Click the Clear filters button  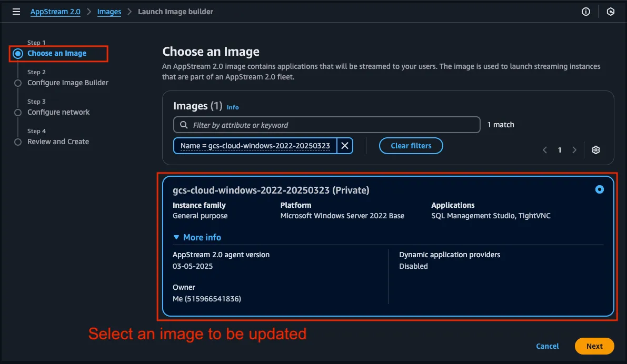(x=411, y=146)
